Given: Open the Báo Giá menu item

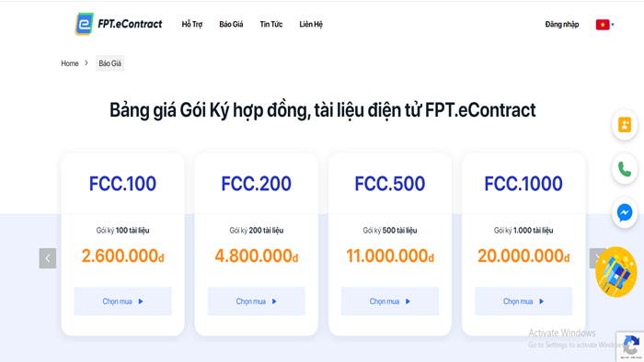Looking at the screenshot, I should [x=231, y=24].
